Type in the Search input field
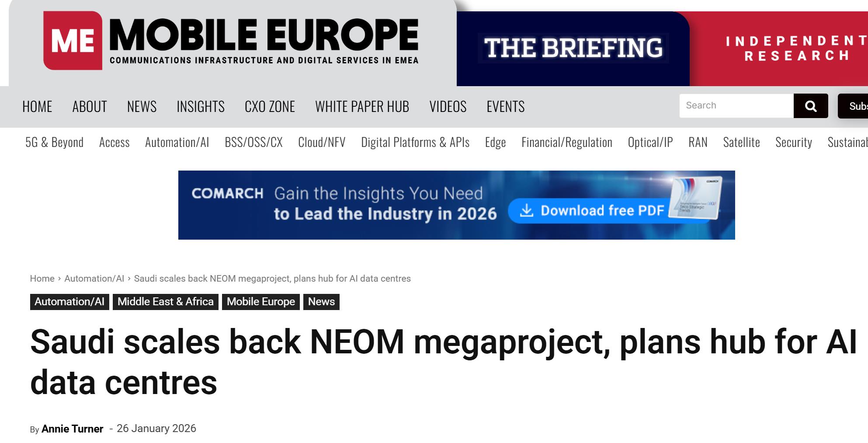Viewport: 868px width, 443px height. (736, 106)
